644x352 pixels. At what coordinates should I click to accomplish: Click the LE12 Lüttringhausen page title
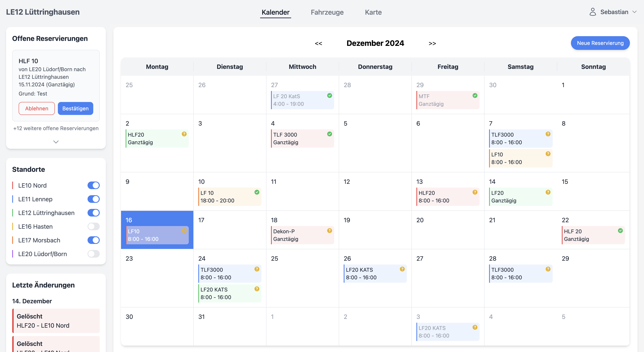point(43,12)
